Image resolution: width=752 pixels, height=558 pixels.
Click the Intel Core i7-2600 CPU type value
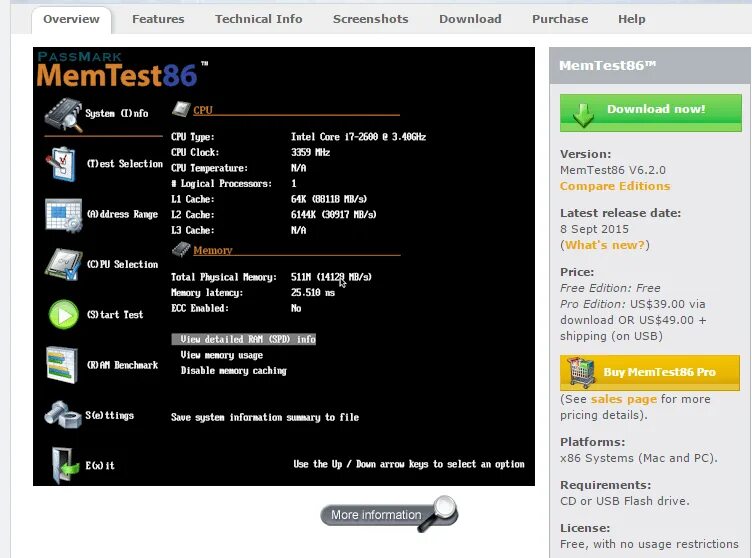(358, 137)
